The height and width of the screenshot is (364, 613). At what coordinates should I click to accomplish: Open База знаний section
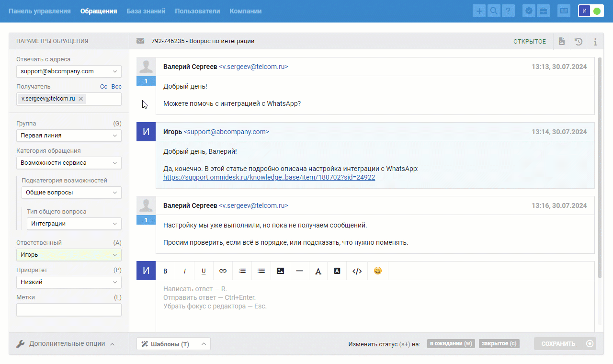146,11
